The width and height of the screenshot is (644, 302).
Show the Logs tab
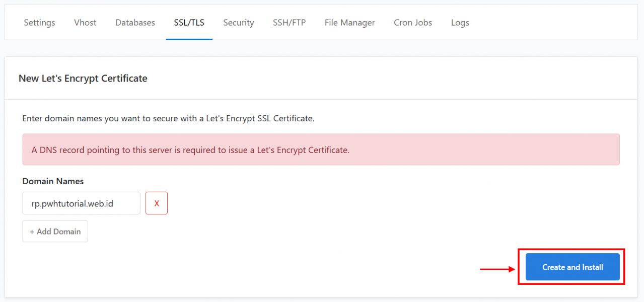(460, 23)
